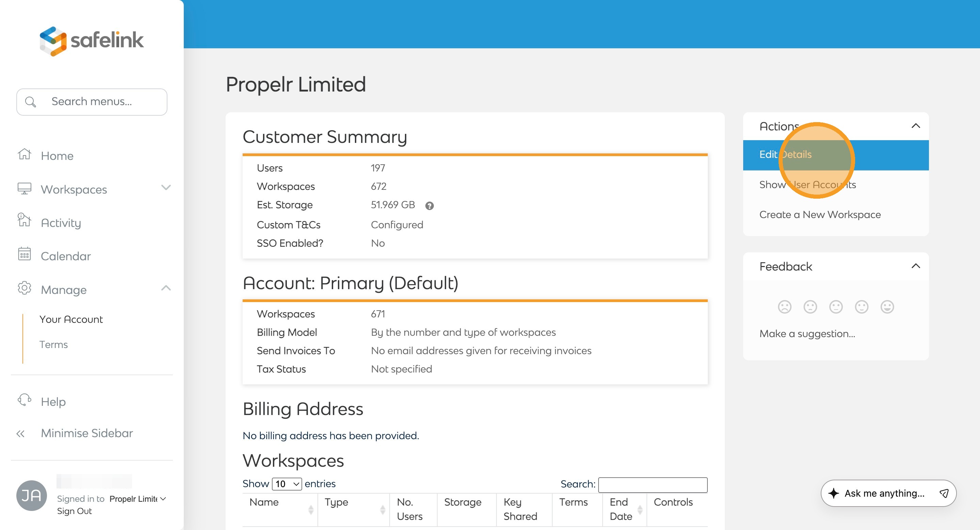980x530 pixels.
Task: Select the happiest face feedback icon
Action: 887,307
